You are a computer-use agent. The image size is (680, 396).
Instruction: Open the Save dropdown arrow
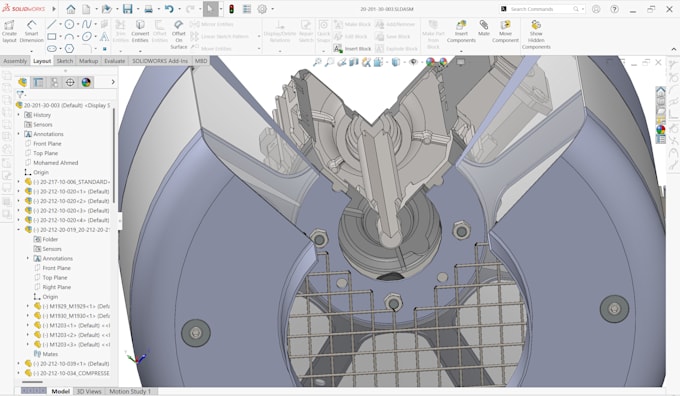tap(137, 9)
